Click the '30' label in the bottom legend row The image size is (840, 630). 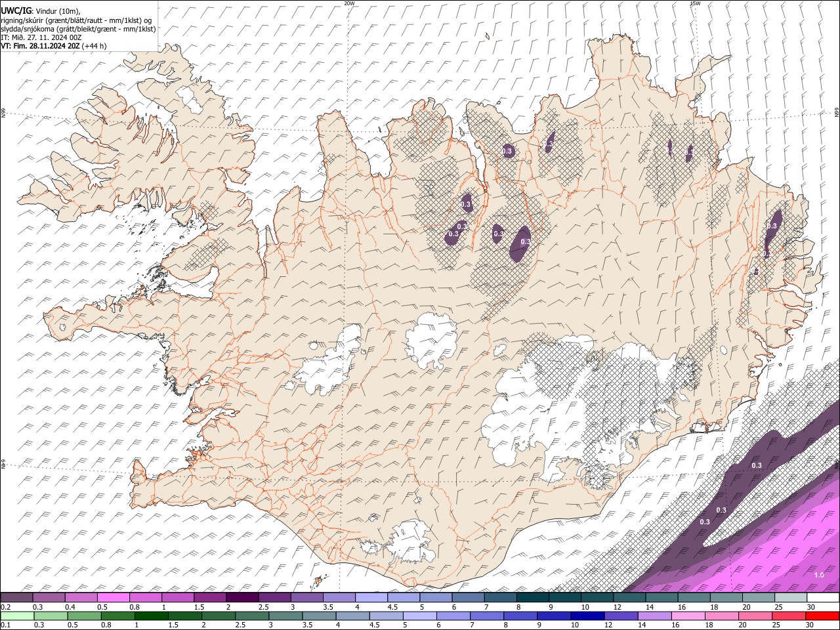810,625
